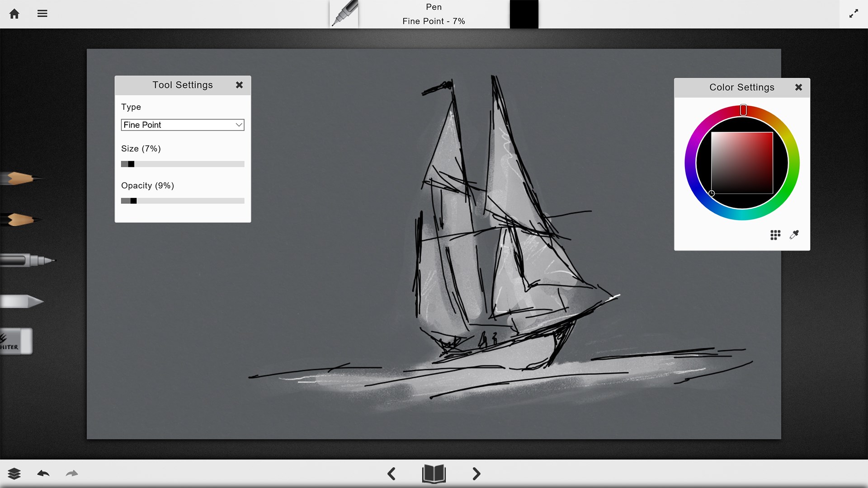This screenshot has width=868, height=488.
Task: Open the hamburger menu
Action: click(42, 13)
